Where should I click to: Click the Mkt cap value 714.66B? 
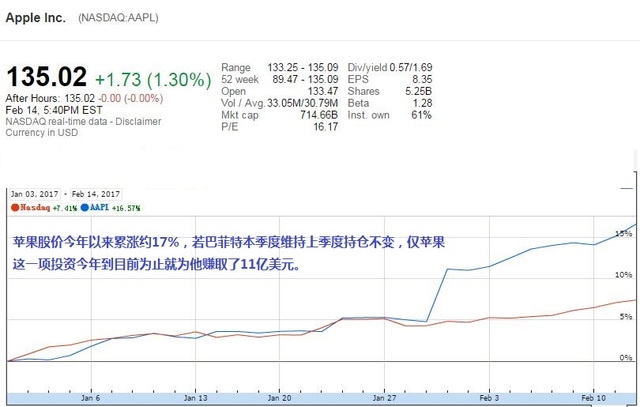coord(319,115)
